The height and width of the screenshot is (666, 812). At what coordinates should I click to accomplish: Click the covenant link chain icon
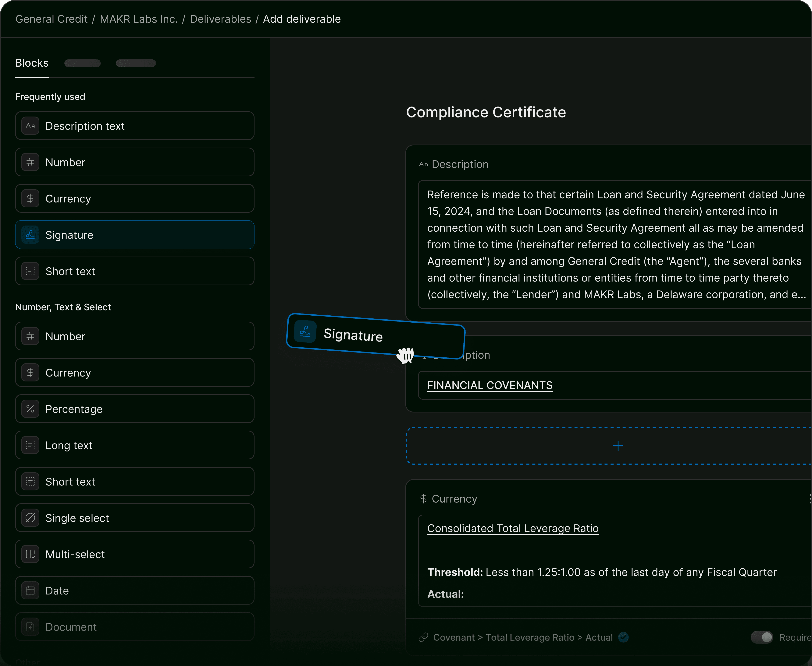pyautogui.click(x=423, y=638)
